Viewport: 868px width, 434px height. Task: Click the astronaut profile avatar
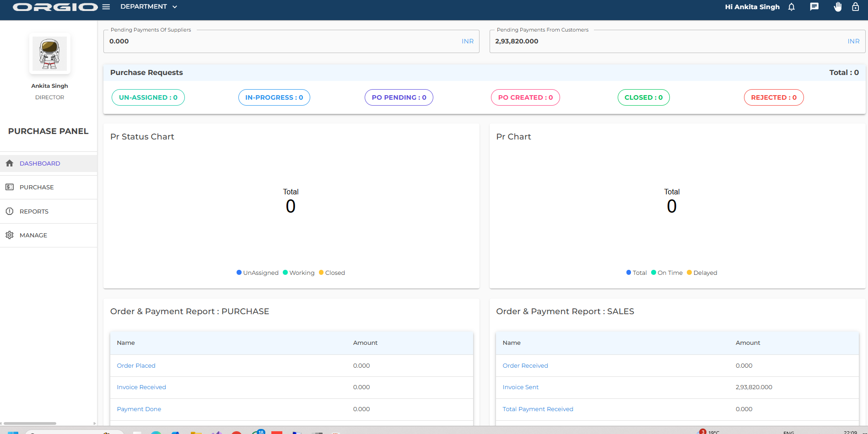coord(49,53)
